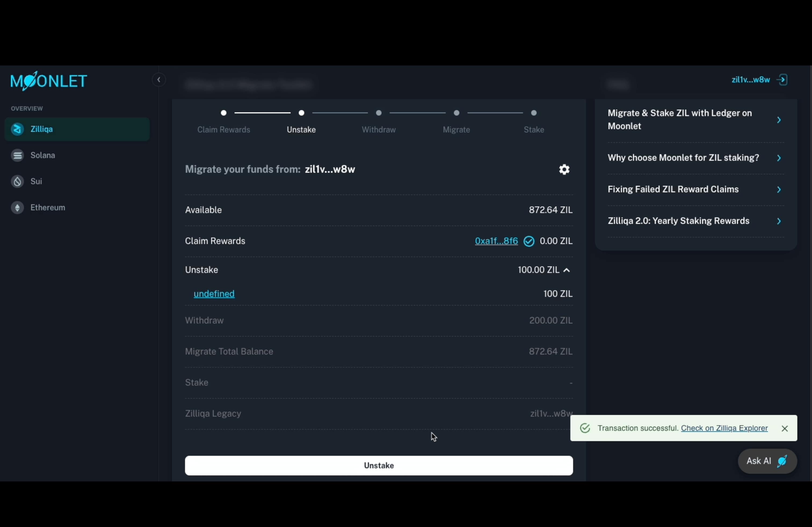Click the transaction success checkmark icon
The width and height of the screenshot is (812, 527).
click(x=585, y=428)
